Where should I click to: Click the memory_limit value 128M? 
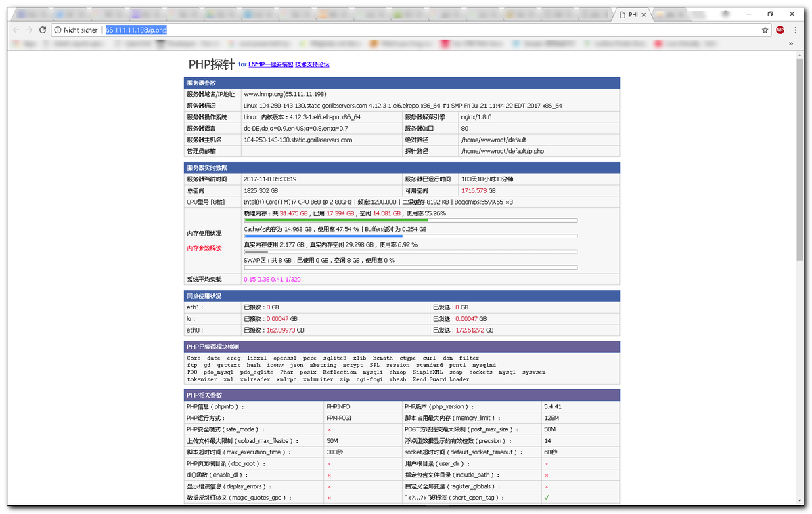551,419
